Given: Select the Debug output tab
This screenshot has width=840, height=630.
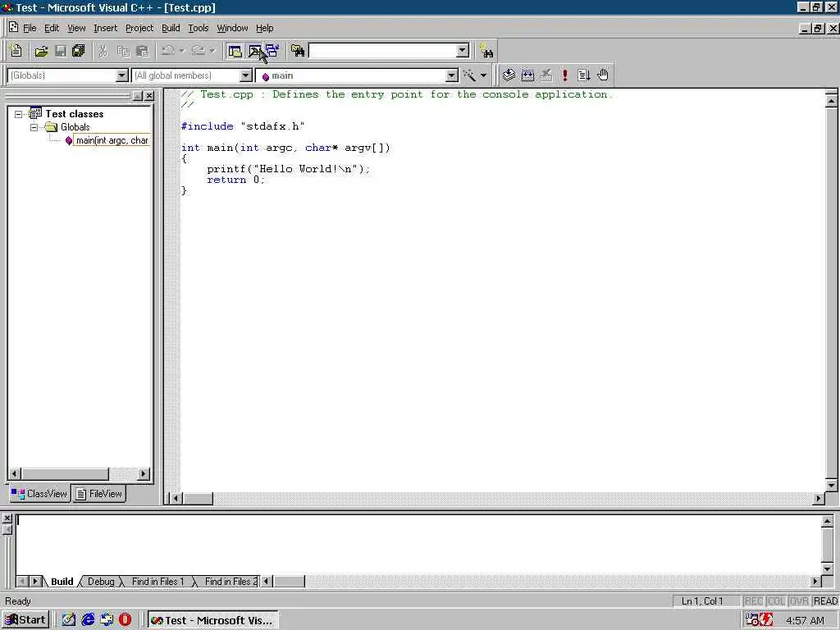Looking at the screenshot, I should point(101,582).
